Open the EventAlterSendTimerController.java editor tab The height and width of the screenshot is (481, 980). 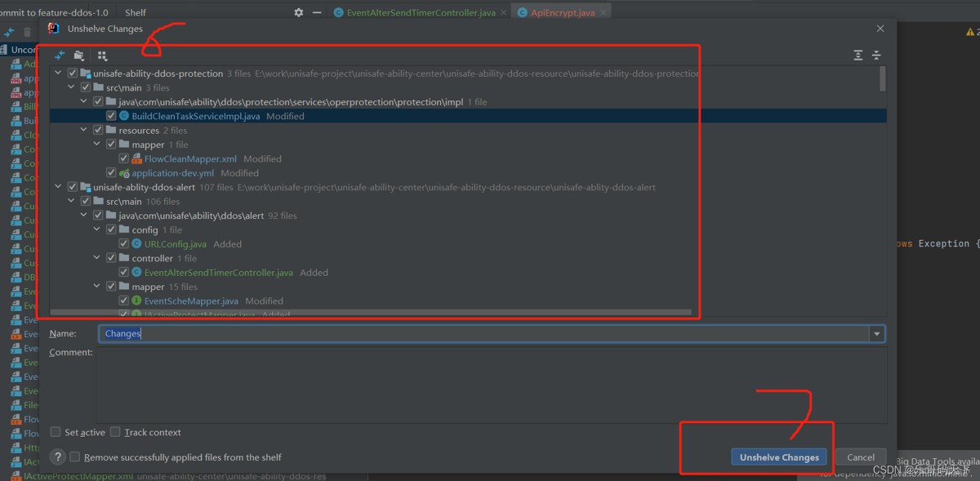420,13
